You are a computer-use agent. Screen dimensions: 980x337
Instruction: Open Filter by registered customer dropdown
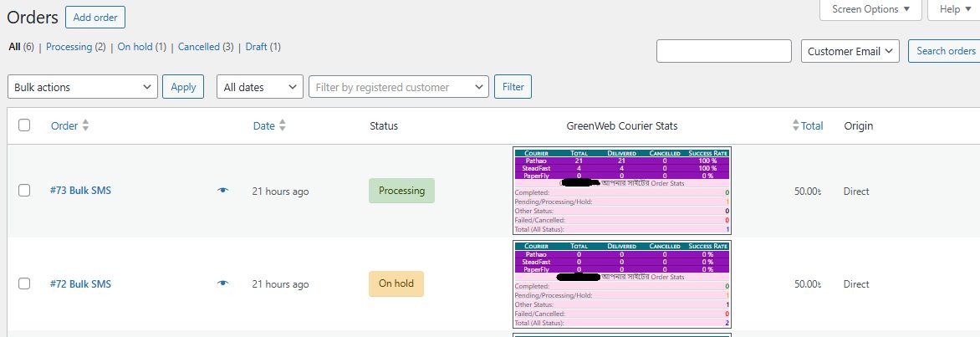[x=399, y=87]
